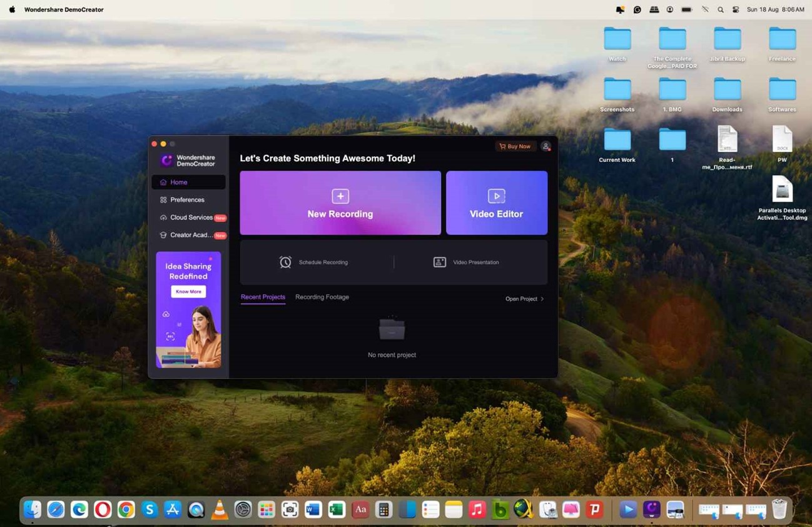Click the plus icon on New Recording
Viewport: 812px width, 527px height.
click(x=340, y=196)
